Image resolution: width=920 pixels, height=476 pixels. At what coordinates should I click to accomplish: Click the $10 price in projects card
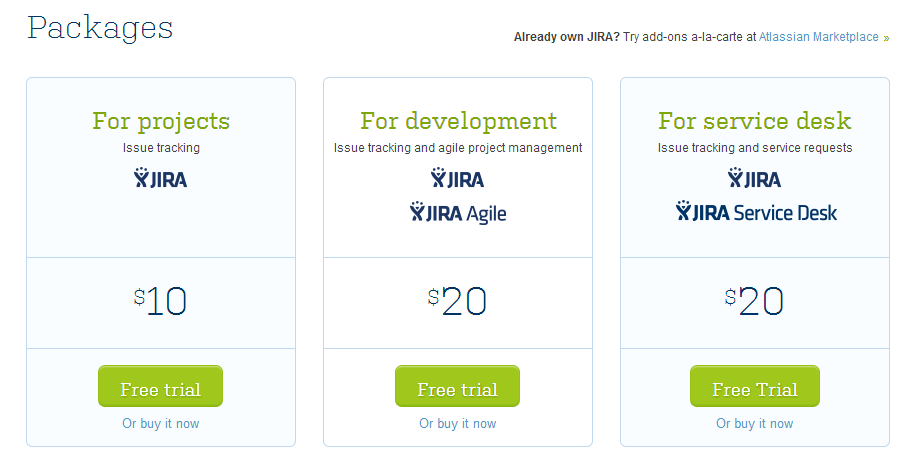point(160,302)
